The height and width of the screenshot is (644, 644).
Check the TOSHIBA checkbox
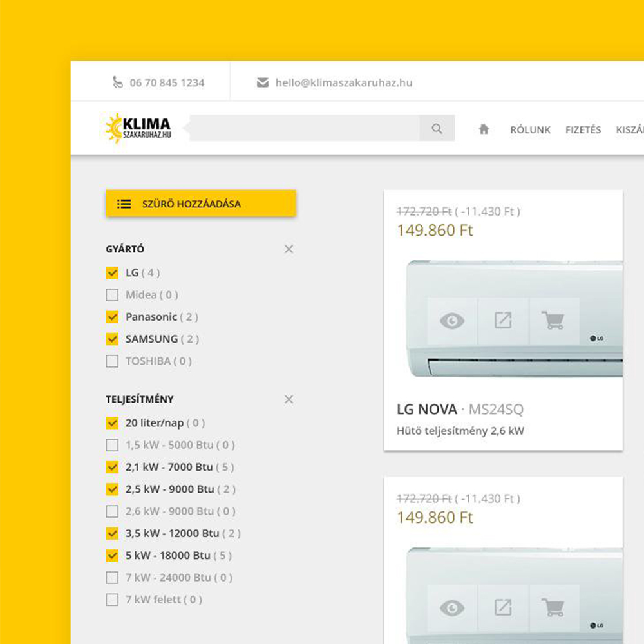tap(112, 361)
